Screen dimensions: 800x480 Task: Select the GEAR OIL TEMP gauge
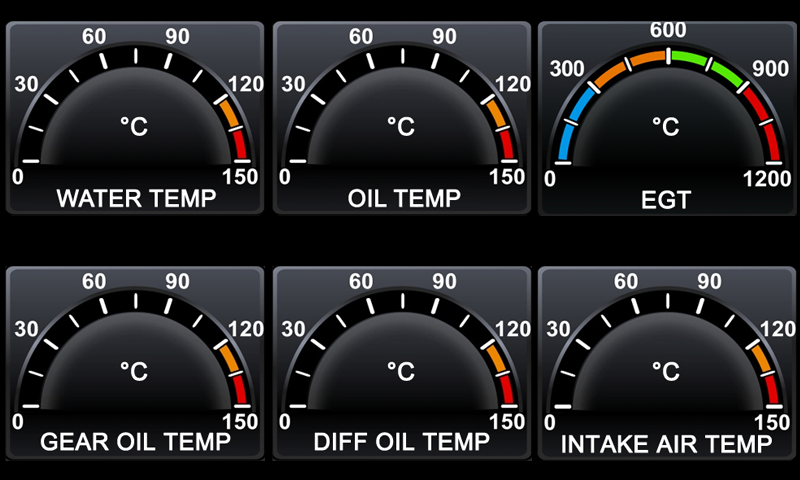[135, 363]
